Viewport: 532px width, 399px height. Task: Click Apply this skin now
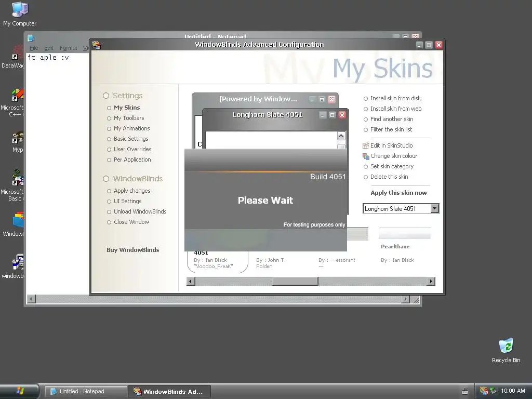pyautogui.click(x=398, y=193)
